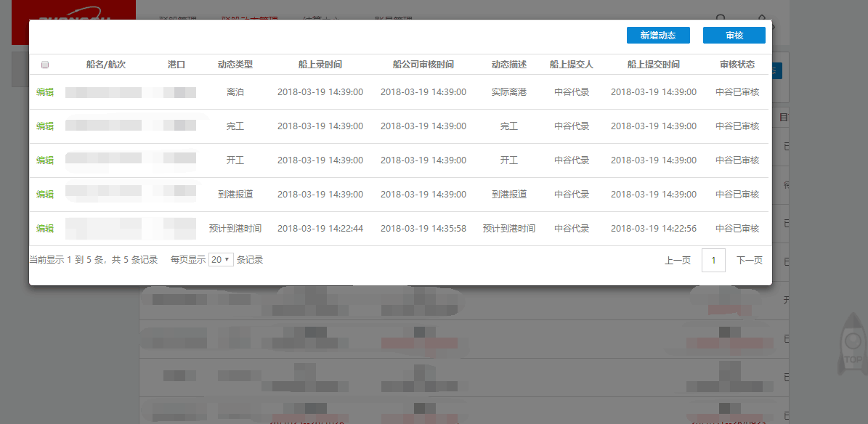Screen dimensions: 868x424
Task: Click 船公司审核时间 value in the 开工 row
Action: (x=423, y=160)
